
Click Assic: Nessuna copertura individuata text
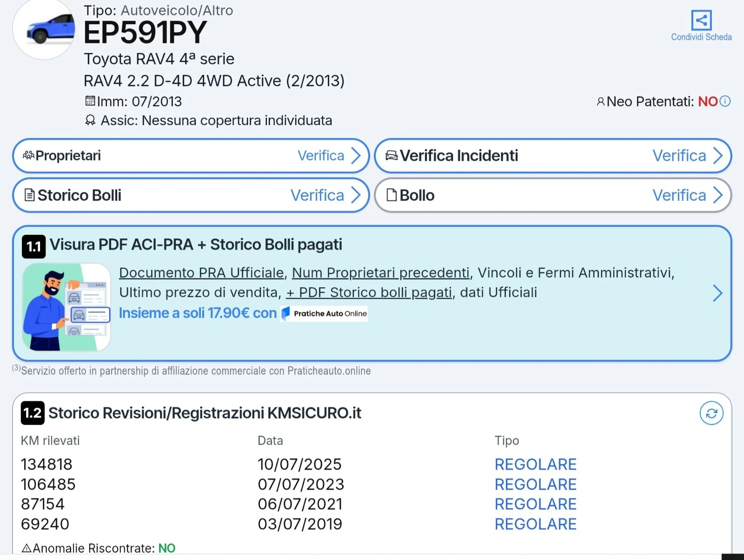[x=216, y=120]
